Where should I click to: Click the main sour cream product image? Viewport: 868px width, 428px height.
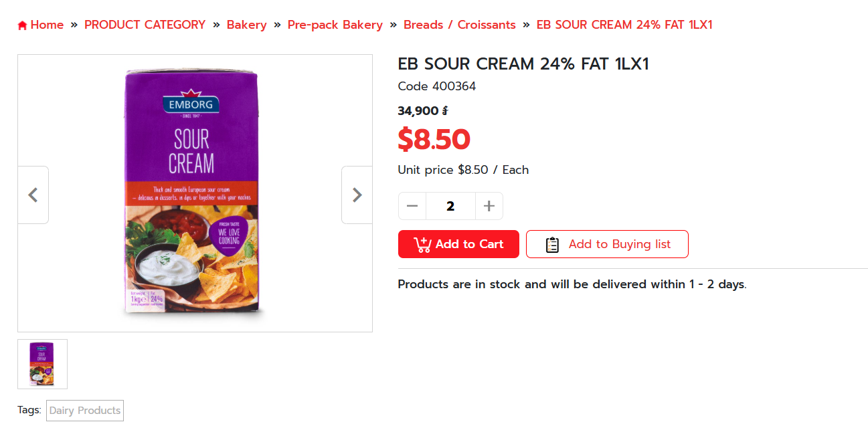[x=195, y=193]
